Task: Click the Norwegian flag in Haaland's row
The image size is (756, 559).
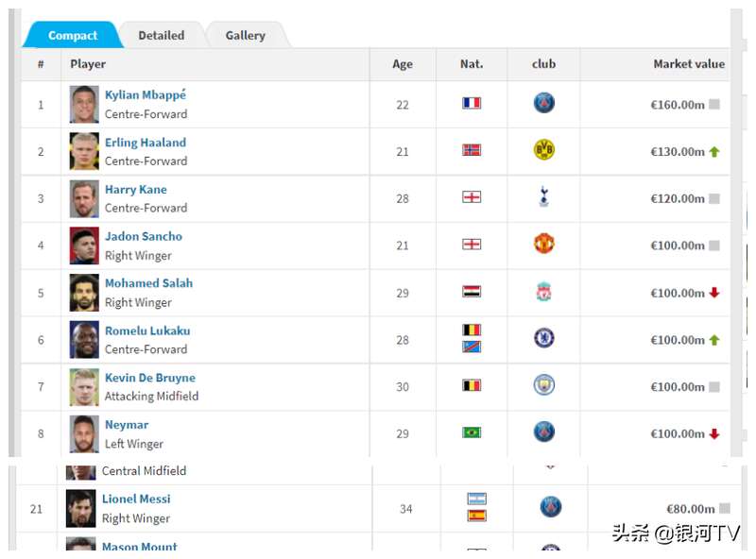Action: 472,150
